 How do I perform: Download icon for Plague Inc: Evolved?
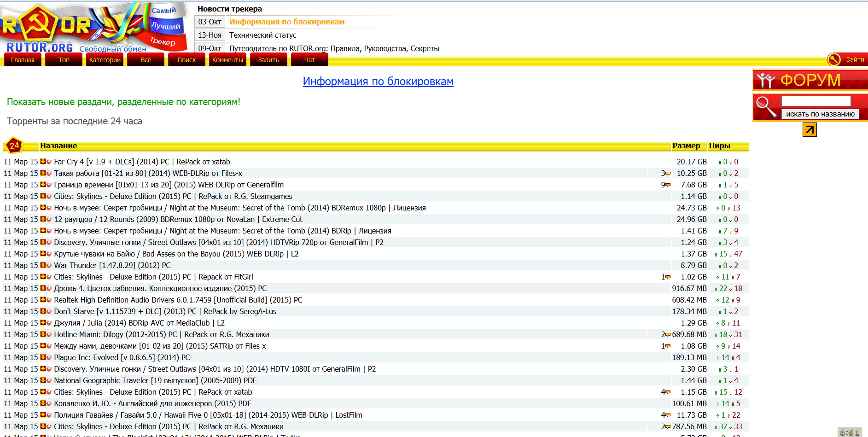[43, 357]
